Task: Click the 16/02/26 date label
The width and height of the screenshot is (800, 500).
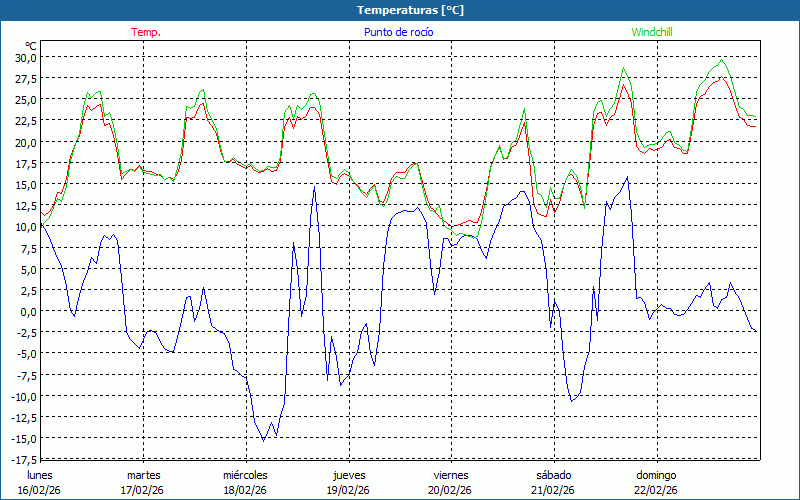Action: tap(40, 490)
